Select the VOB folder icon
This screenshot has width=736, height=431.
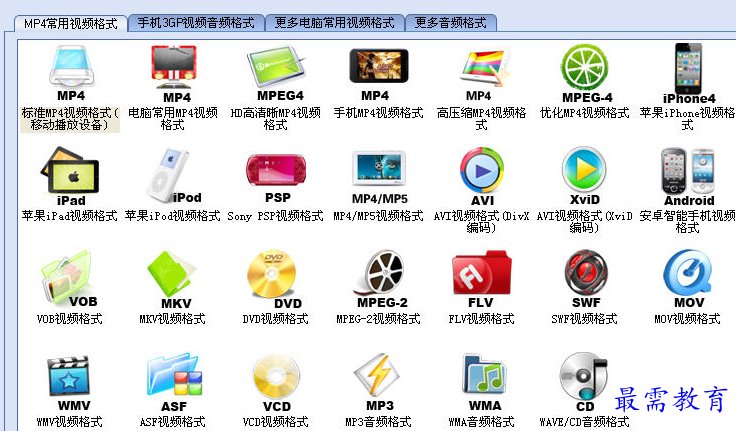[69, 278]
